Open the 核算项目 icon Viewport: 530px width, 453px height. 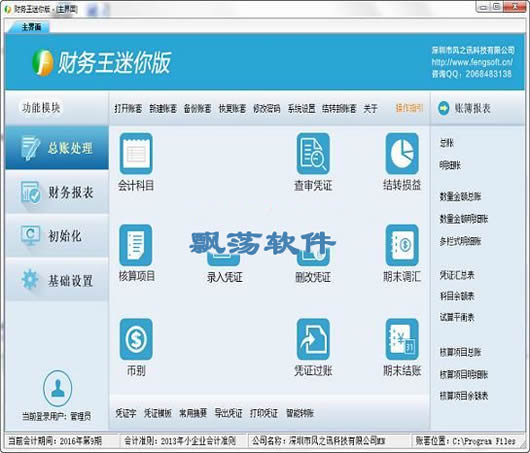point(136,245)
